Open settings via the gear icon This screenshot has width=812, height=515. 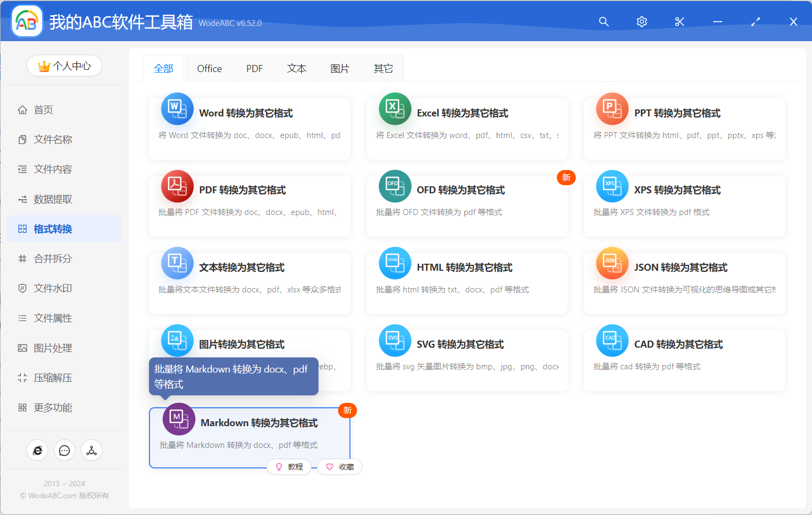click(641, 22)
